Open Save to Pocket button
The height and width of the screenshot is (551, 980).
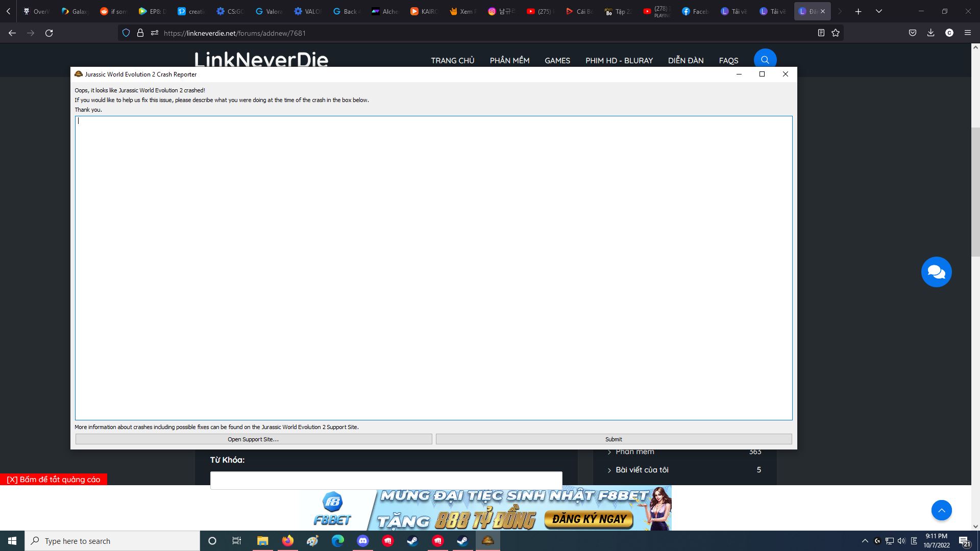click(913, 33)
